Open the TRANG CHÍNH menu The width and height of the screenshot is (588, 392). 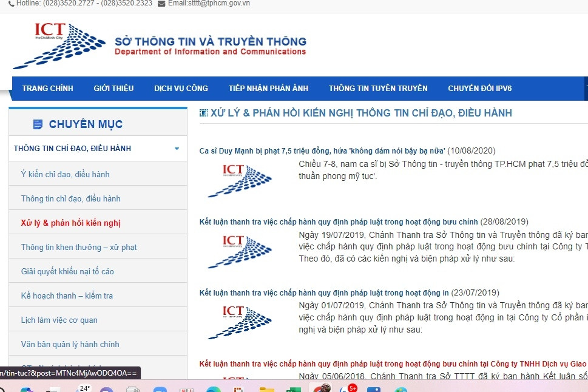click(47, 89)
